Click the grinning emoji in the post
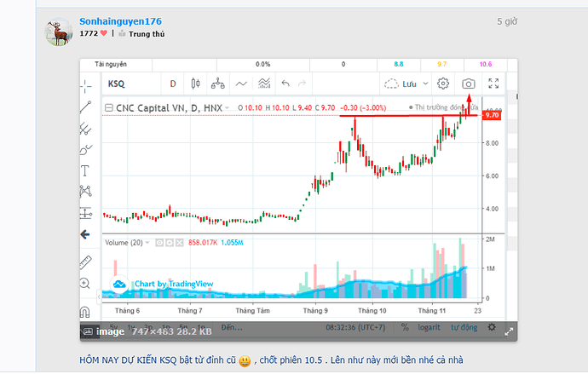 [x=245, y=361]
